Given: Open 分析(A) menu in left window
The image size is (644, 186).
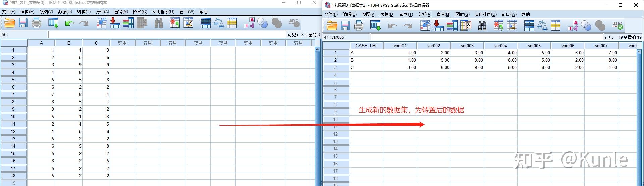Looking at the screenshot, I should [102, 12].
